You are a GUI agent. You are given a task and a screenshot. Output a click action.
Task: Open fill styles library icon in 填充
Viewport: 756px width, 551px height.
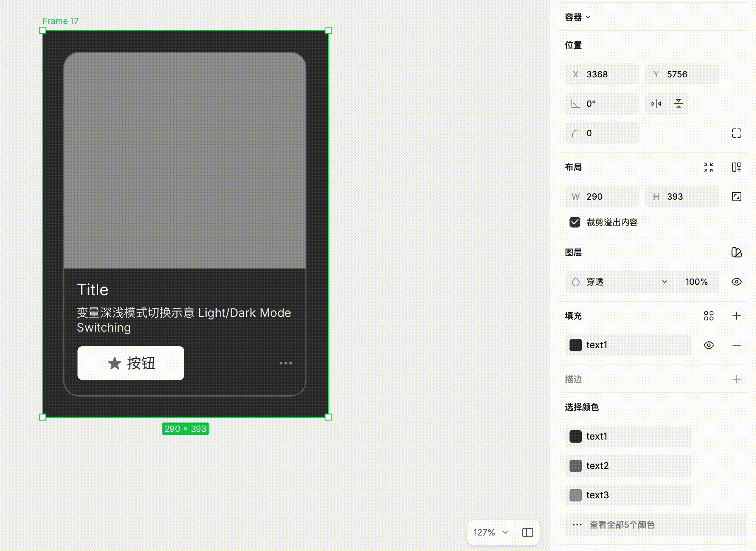pos(709,316)
